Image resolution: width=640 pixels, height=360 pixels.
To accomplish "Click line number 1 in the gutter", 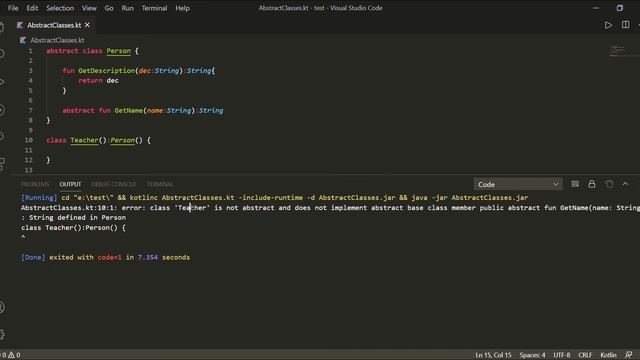I will point(30,51).
